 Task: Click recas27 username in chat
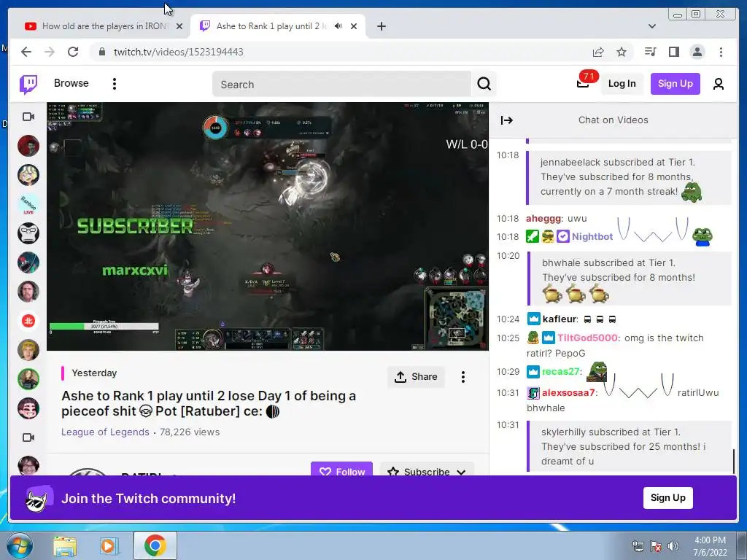tap(561, 371)
